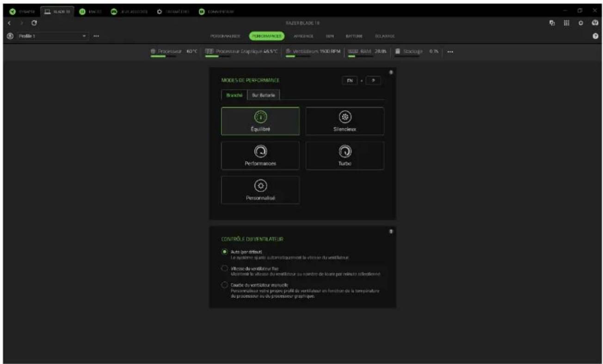Go forward with the right arrow
The width and height of the screenshot is (603, 364).
tap(22, 23)
